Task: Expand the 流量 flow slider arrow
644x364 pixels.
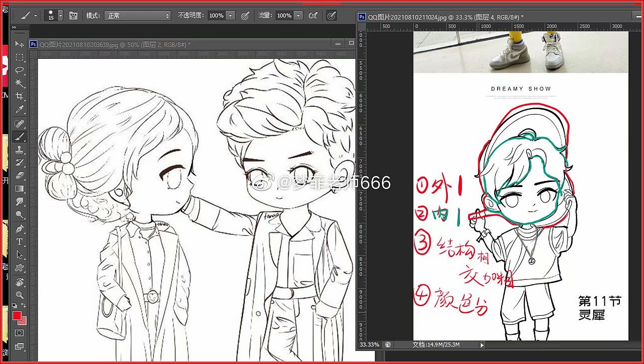Action: pos(298,16)
